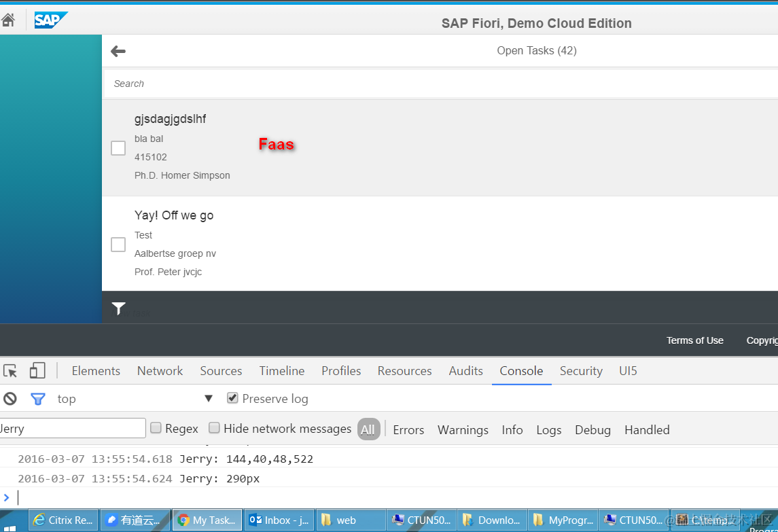The image size is (778, 532).
Task: Enable the Regex filter option
Action: coord(156,428)
